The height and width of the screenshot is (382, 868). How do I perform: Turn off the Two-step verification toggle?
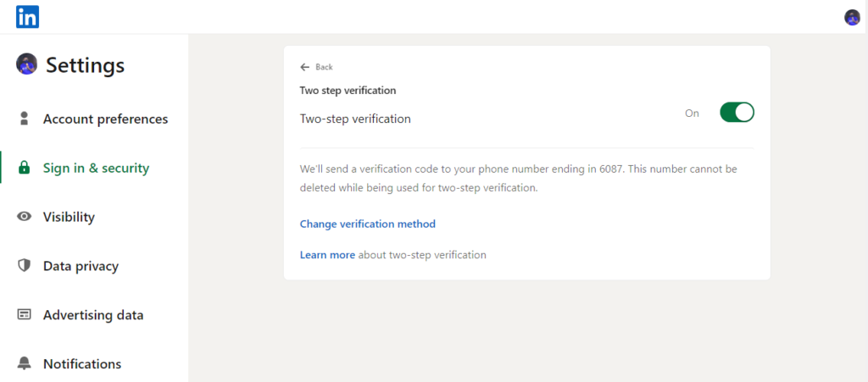737,112
